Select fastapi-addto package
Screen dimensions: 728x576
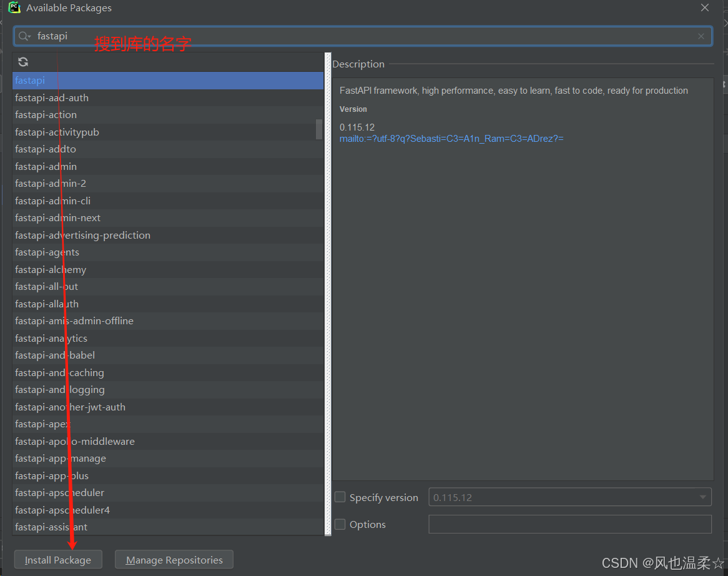tap(168, 149)
